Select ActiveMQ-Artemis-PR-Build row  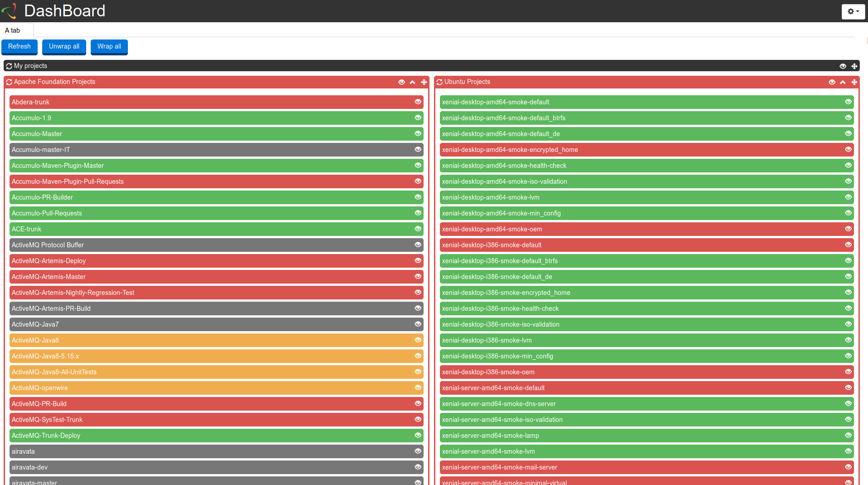(x=216, y=309)
